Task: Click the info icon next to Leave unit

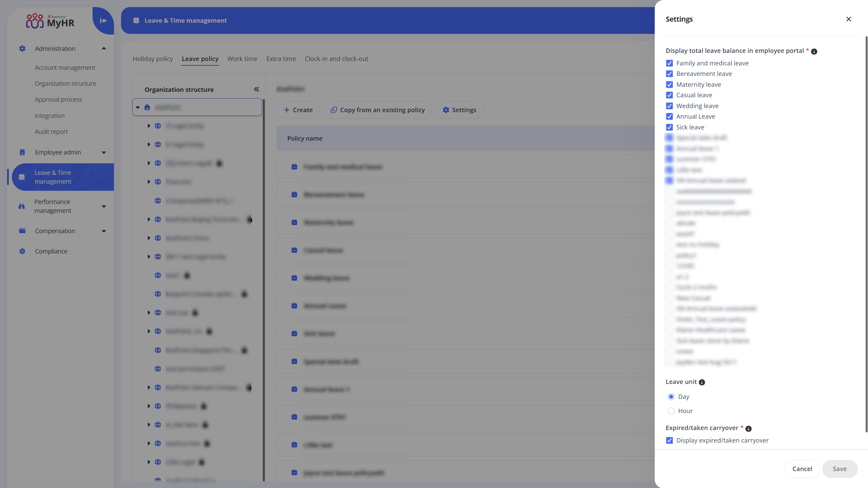Action: click(702, 382)
